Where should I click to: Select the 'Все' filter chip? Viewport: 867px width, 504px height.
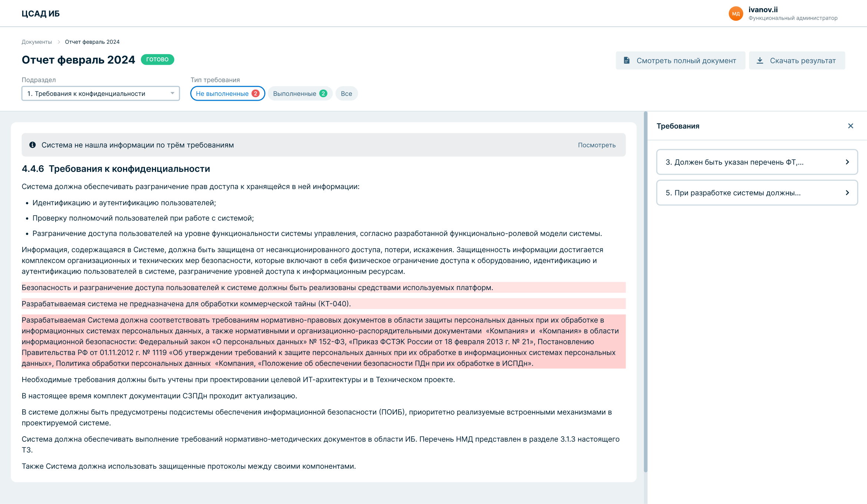click(346, 93)
